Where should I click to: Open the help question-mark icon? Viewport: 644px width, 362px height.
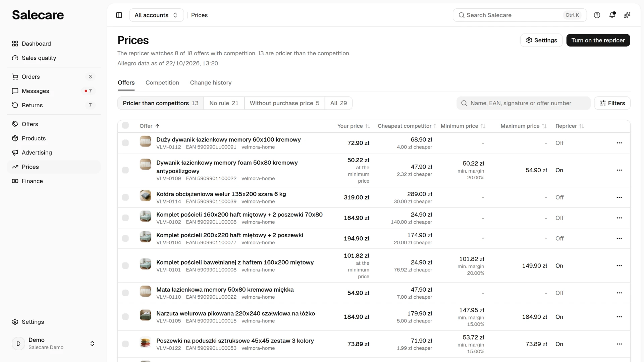(x=597, y=15)
